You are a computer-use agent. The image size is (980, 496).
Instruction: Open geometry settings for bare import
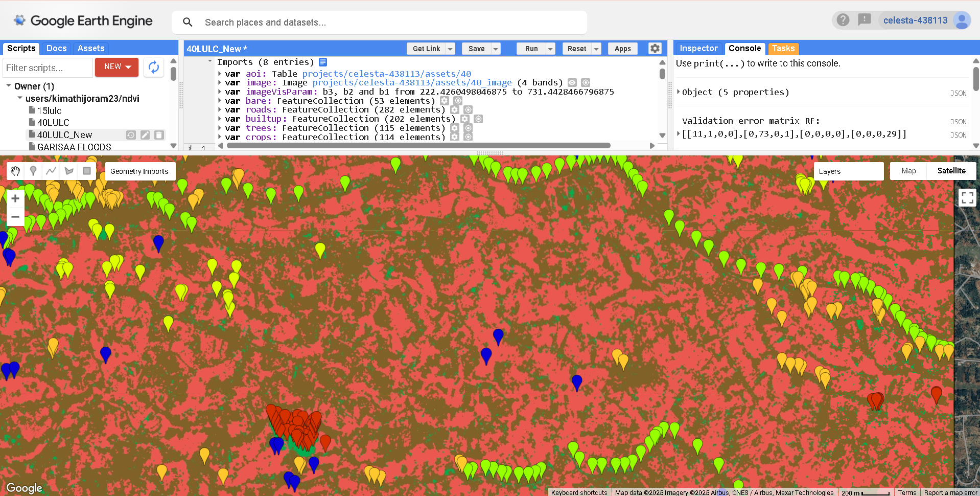point(445,101)
